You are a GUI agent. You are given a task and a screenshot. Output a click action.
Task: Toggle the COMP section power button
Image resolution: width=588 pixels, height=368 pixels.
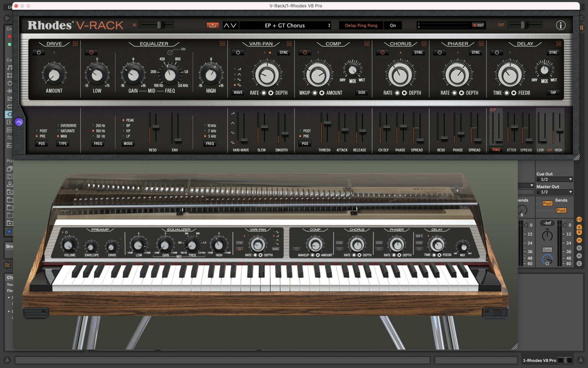pos(305,52)
